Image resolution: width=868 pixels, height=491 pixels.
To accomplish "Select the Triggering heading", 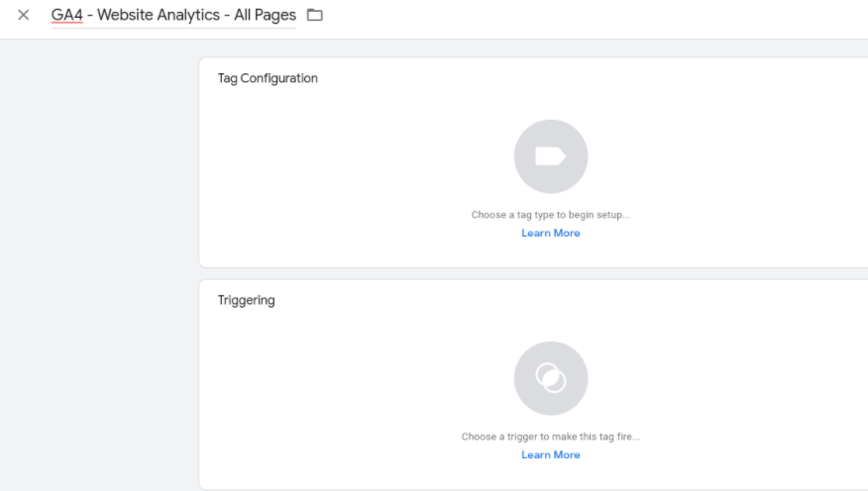I will point(247,300).
